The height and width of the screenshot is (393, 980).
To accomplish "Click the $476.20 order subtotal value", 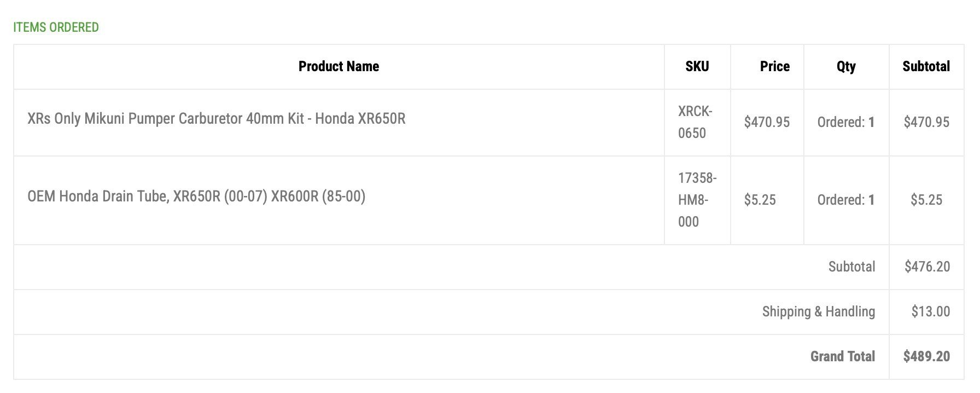I will 927,267.
